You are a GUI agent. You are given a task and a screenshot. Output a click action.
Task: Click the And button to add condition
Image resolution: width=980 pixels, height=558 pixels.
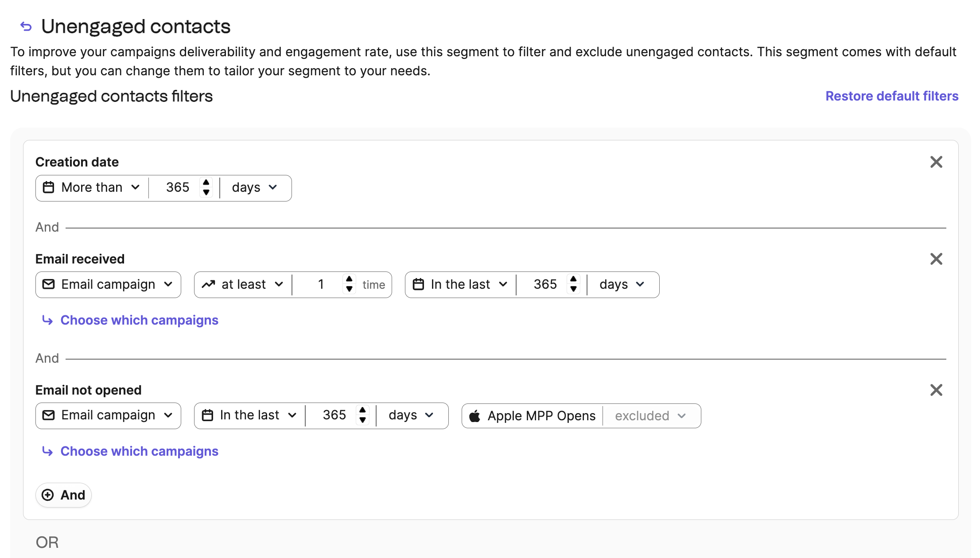63,495
